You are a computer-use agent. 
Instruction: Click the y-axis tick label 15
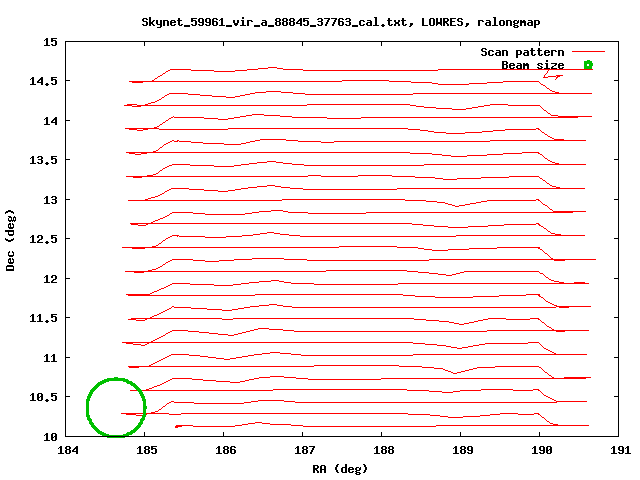coord(50,42)
